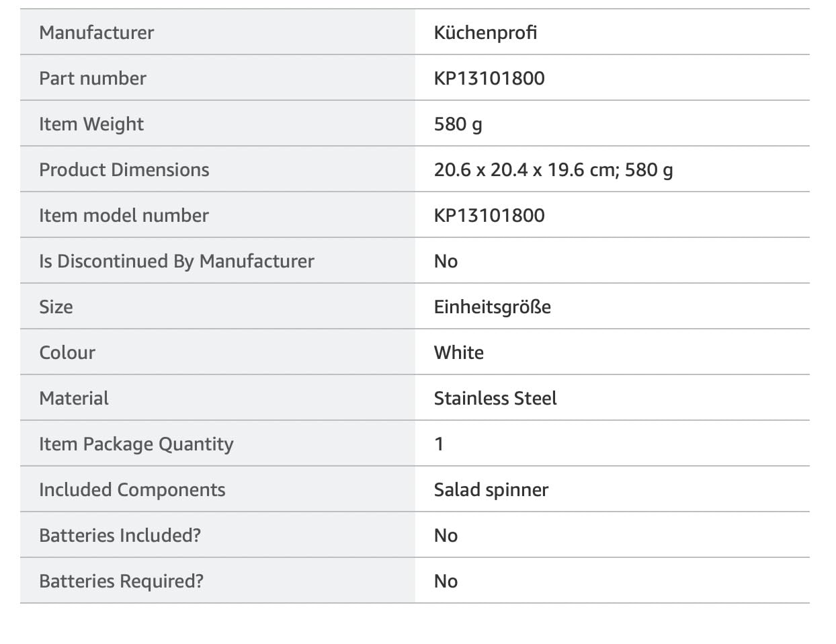This screenshot has width=836, height=644.
Task: Select the KP13101800 item model number value
Action: click(489, 215)
